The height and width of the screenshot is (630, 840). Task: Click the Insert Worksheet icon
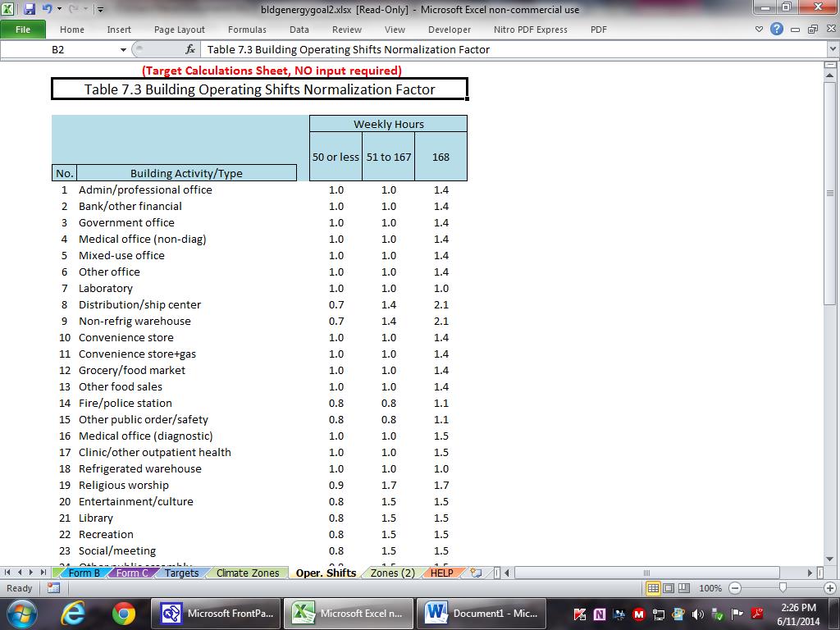coord(476,573)
